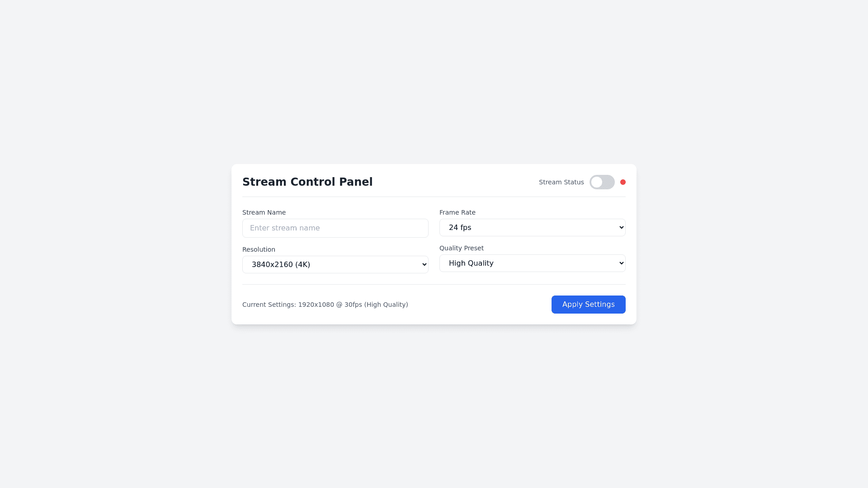The width and height of the screenshot is (868, 488).
Task: Click the Frame Rate field label
Action: pyautogui.click(x=457, y=212)
